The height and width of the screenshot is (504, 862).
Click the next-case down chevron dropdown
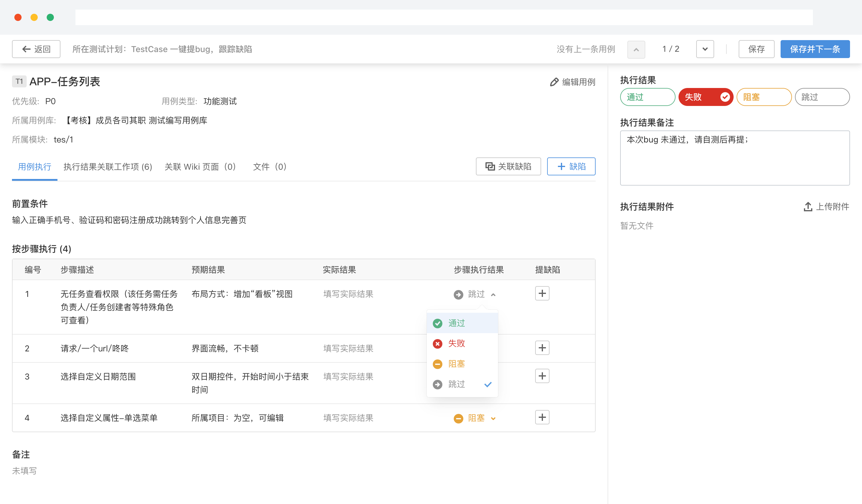705,49
